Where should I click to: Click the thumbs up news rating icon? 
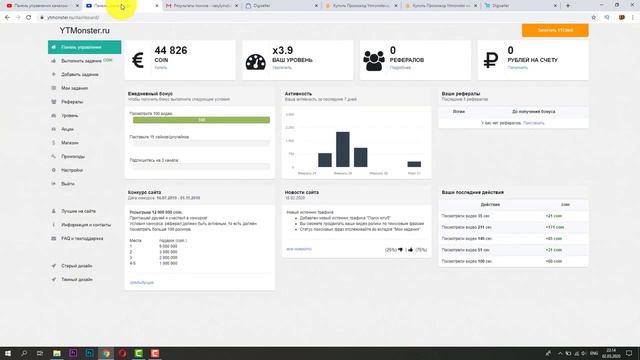pyautogui.click(x=410, y=250)
